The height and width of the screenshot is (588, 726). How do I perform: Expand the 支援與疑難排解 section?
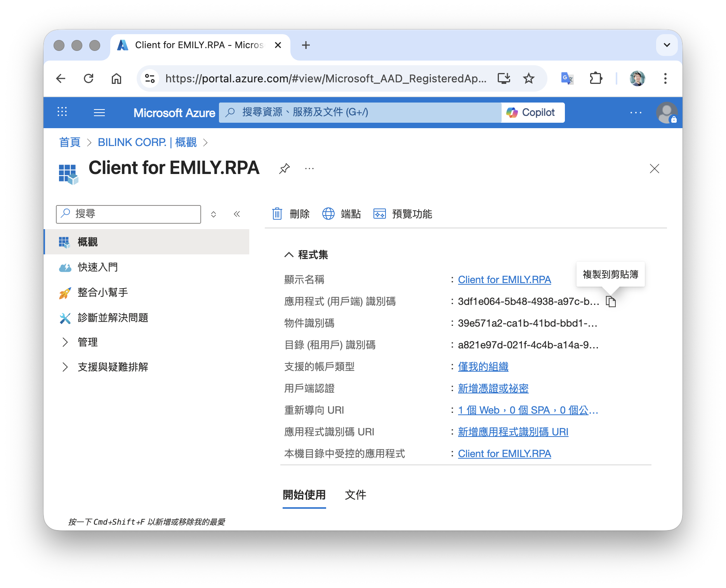(x=65, y=367)
